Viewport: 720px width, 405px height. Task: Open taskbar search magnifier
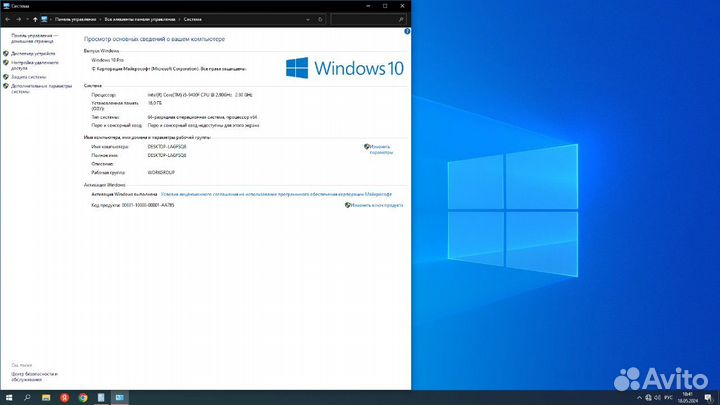[x=27, y=398]
